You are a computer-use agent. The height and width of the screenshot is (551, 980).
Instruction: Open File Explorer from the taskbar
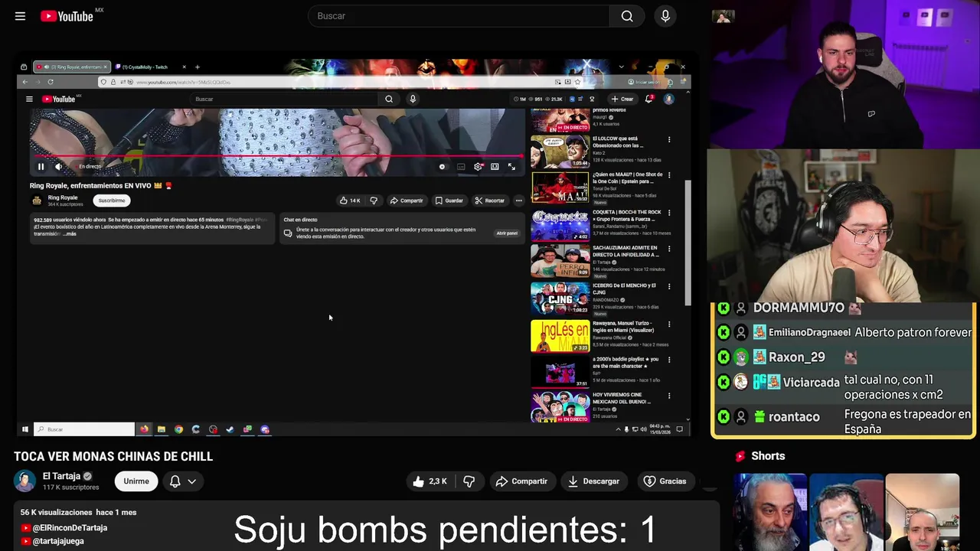162,429
